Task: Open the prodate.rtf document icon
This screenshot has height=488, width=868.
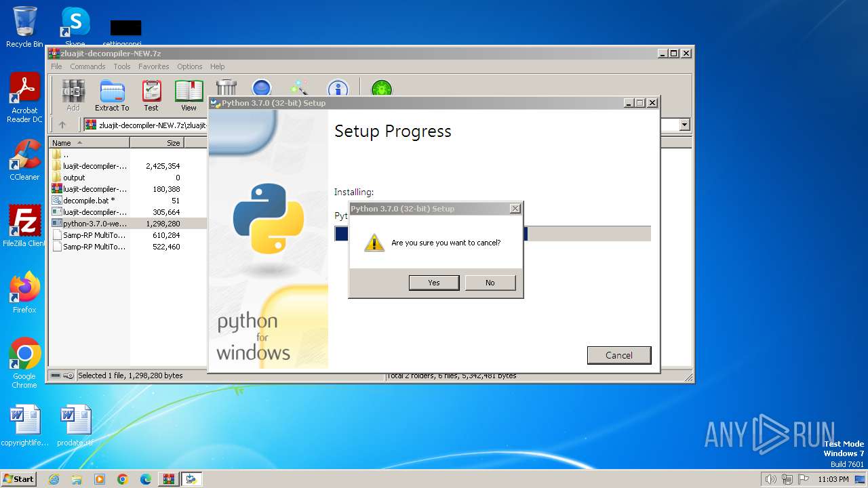Action: click(x=75, y=426)
